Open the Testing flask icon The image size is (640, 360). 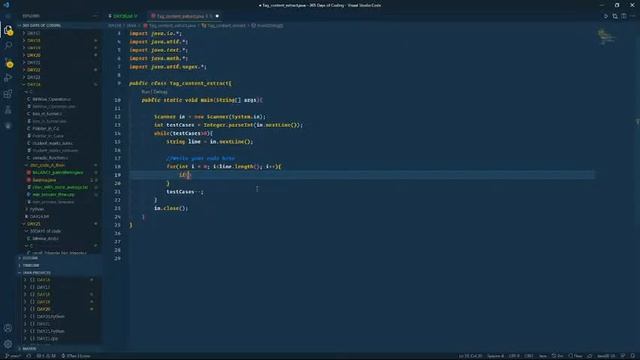(8, 110)
